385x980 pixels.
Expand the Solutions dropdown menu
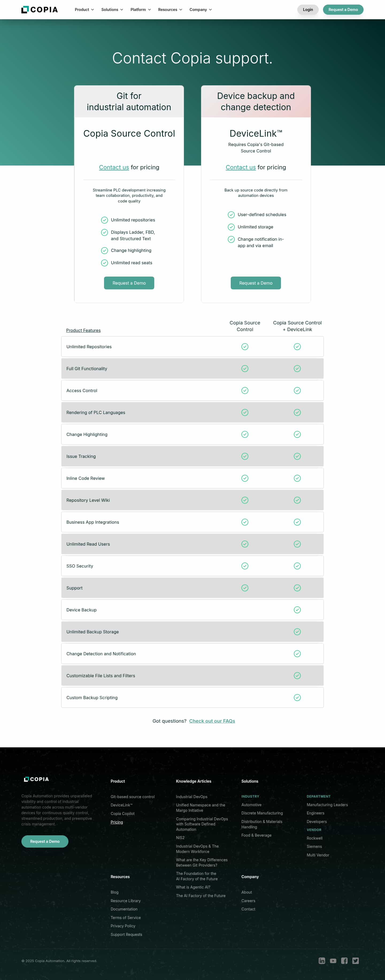pos(112,10)
